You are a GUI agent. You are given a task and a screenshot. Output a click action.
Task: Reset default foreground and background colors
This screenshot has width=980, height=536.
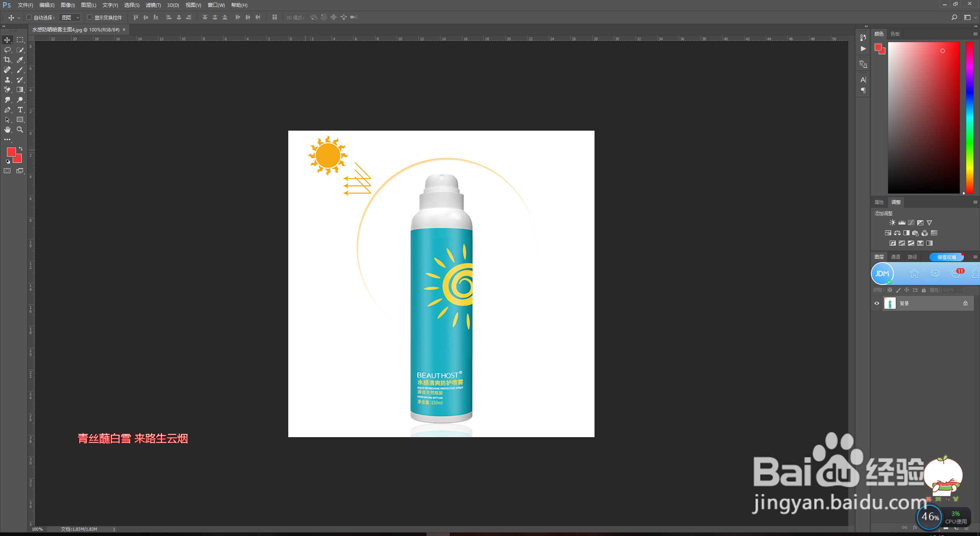[8, 162]
